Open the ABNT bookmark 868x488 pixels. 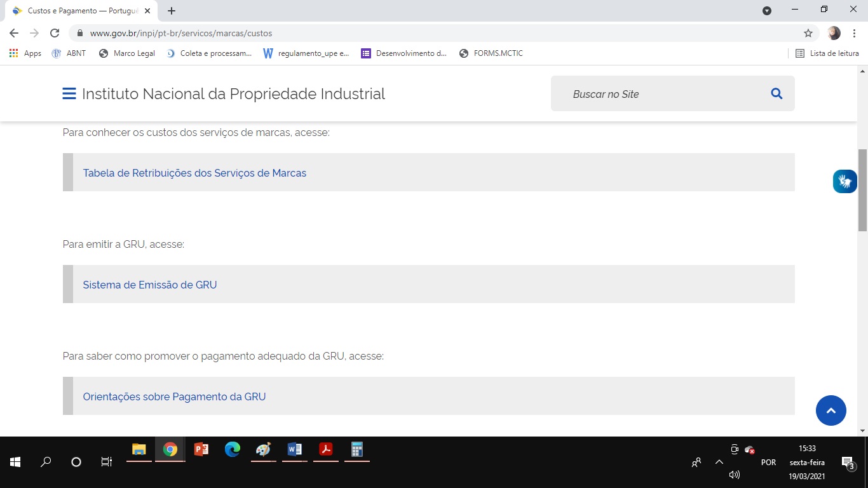tap(69, 53)
